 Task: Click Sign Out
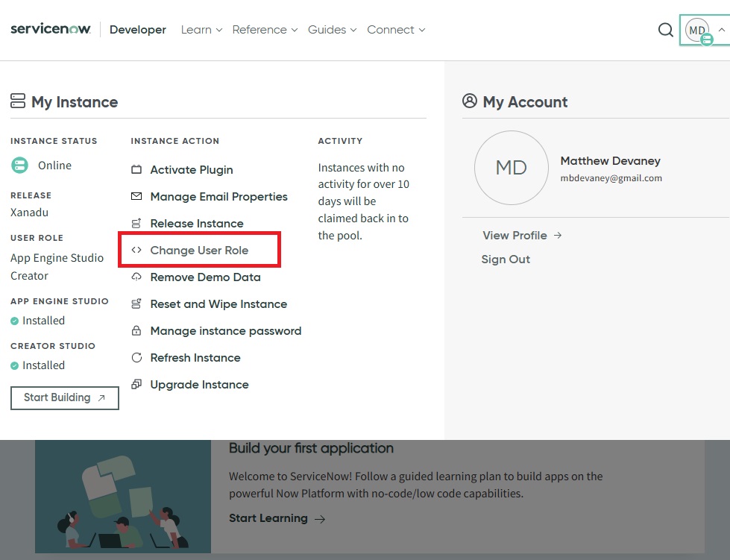tap(506, 259)
